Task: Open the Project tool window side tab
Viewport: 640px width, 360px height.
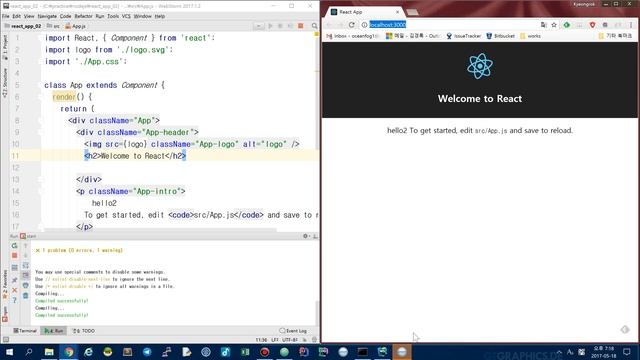Action: click(x=5, y=47)
